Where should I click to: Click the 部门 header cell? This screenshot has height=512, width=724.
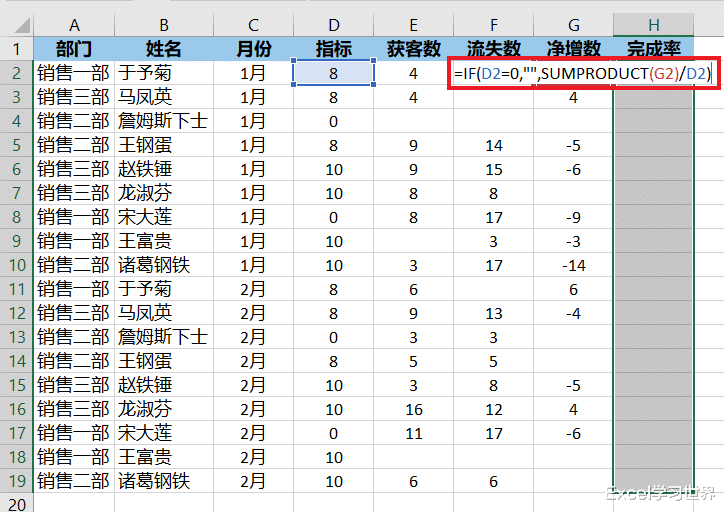[x=74, y=49]
